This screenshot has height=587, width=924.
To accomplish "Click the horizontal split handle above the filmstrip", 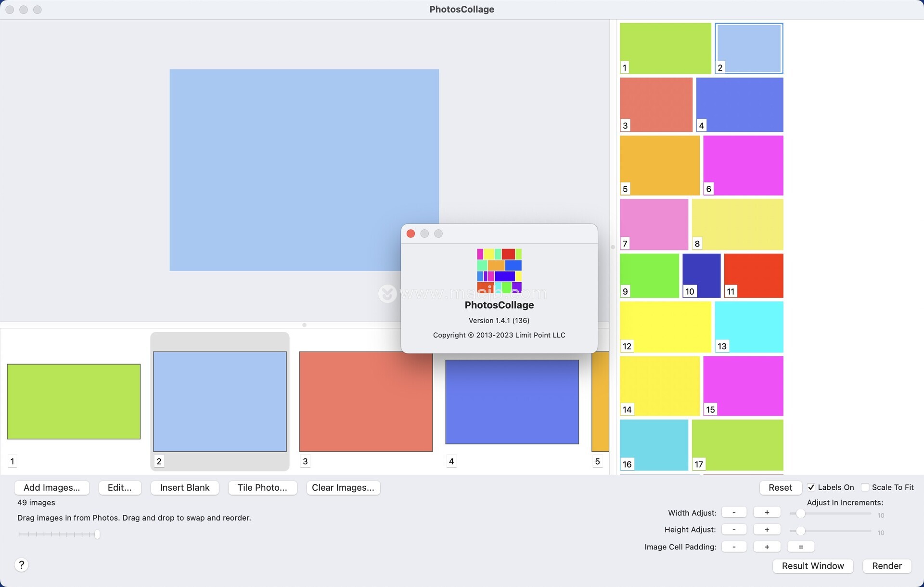I will pyautogui.click(x=304, y=325).
